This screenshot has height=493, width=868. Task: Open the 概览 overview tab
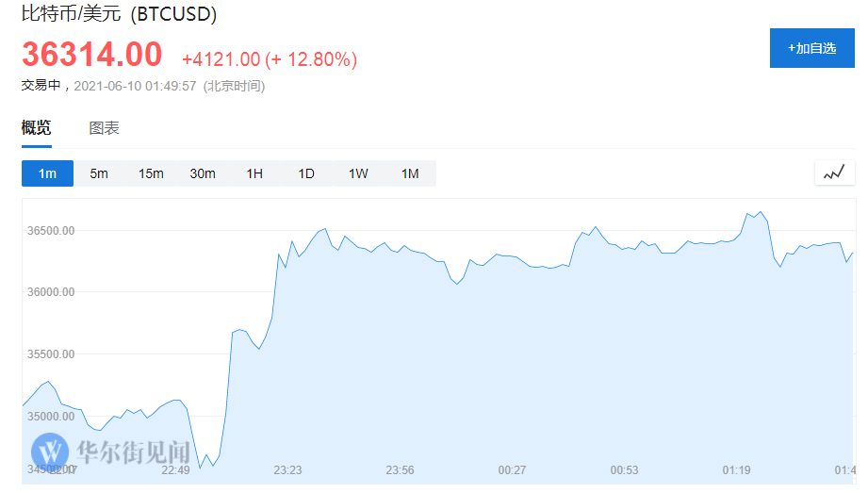[x=36, y=128]
